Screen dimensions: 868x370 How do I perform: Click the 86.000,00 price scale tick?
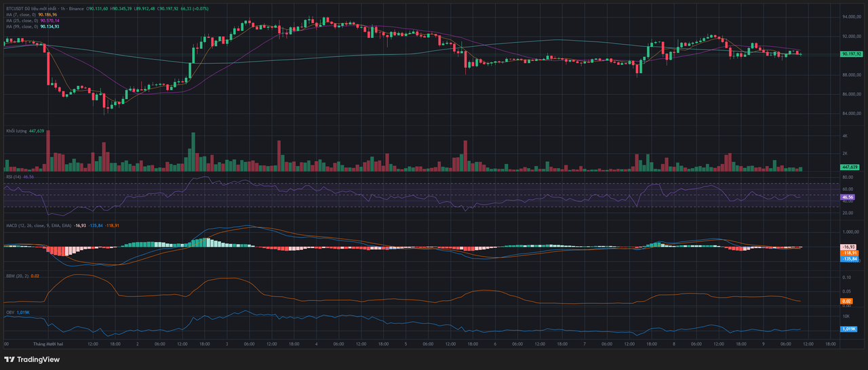pyautogui.click(x=852, y=94)
